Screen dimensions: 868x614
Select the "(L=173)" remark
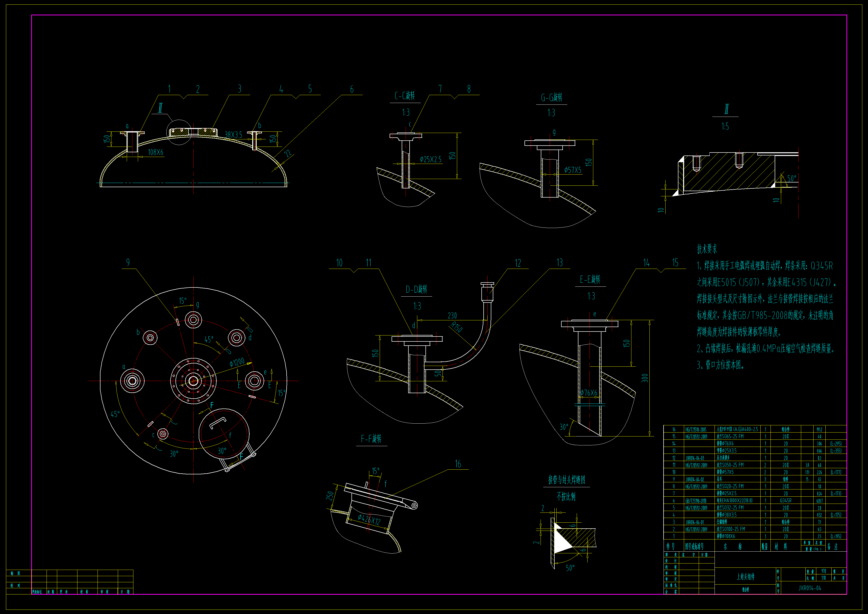coord(836,493)
